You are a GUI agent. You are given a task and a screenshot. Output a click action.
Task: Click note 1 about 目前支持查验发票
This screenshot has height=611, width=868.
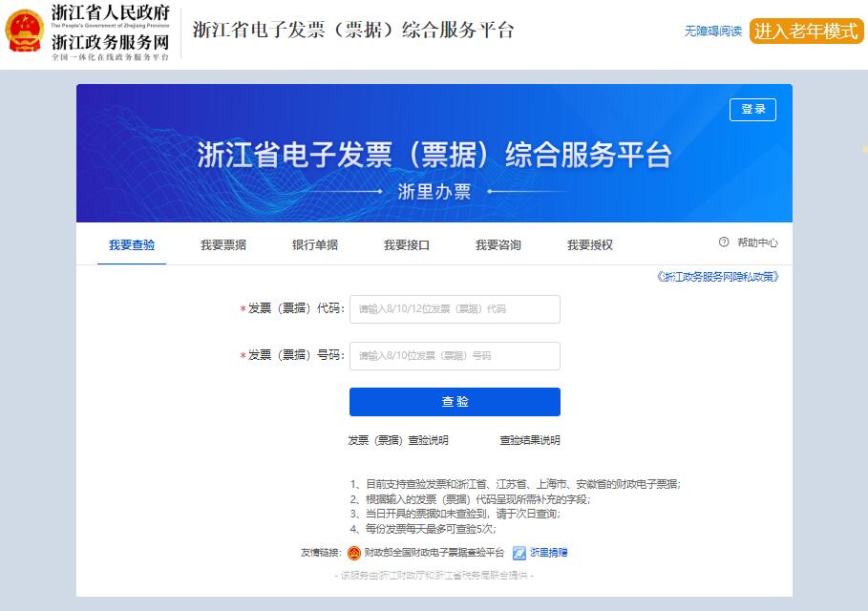[516, 484]
